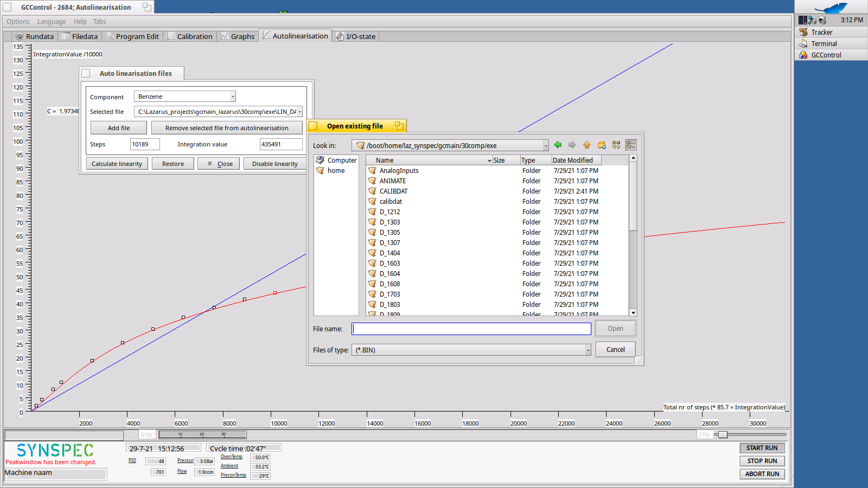Click the Steps value field 10189
The image size is (868, 488).
click(x=145, y=144)
